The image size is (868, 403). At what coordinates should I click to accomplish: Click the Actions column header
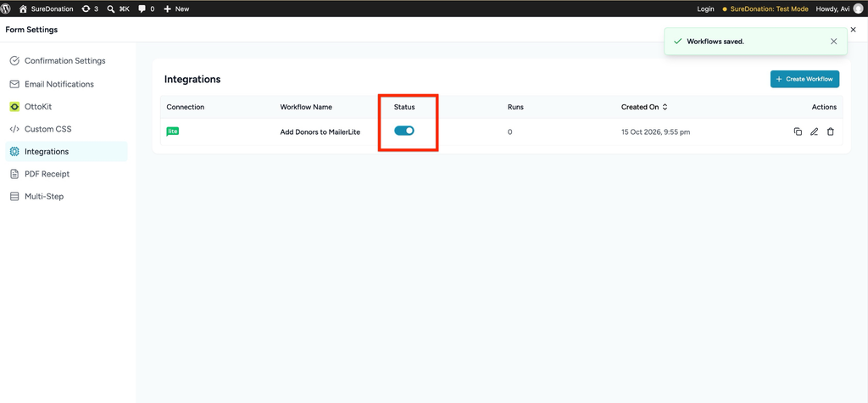click(x=824, y=107)
